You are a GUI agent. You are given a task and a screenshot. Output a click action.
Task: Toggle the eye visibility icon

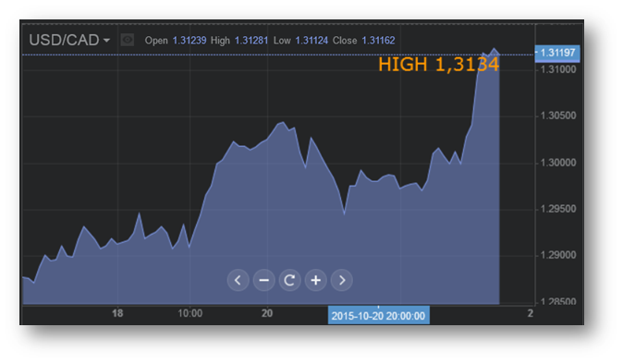[128, 40]
